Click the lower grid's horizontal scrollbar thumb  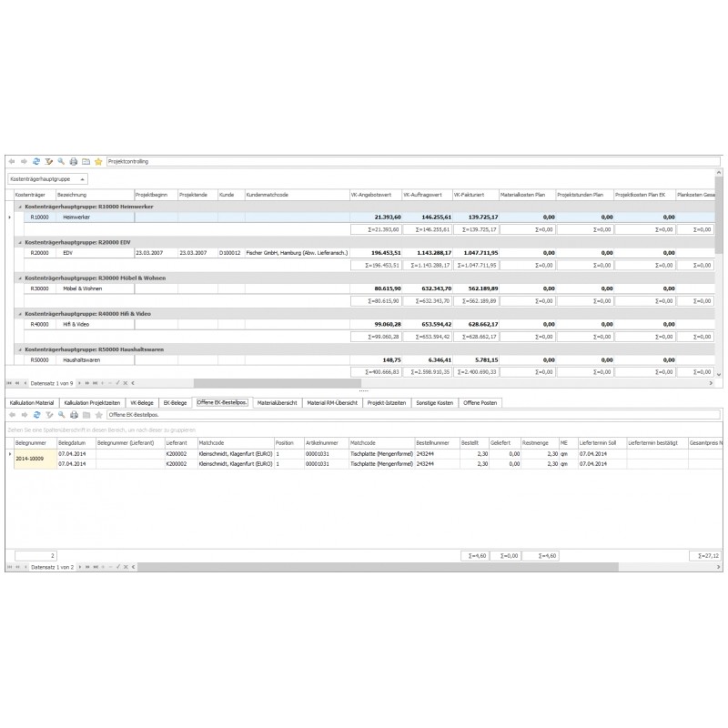378,567
